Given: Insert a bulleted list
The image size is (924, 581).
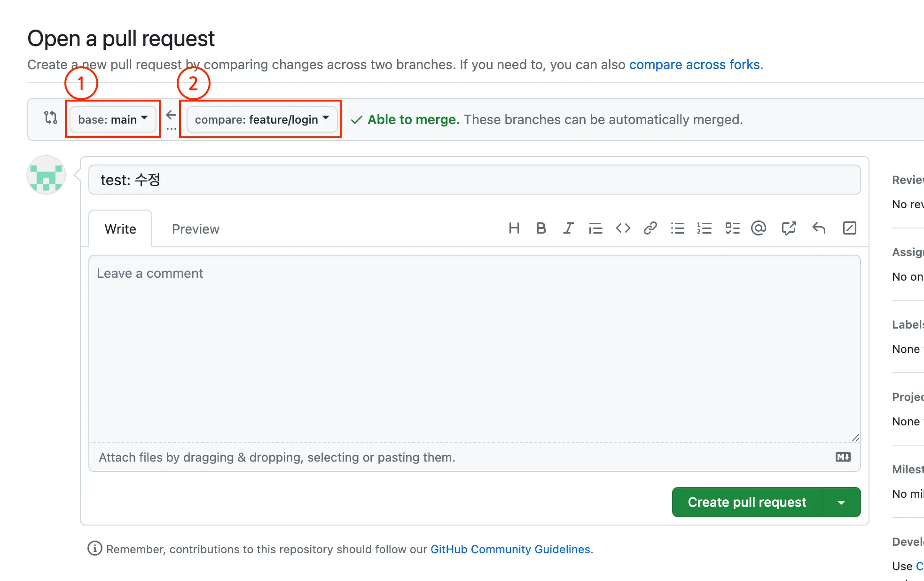Looking at the screenshot, I should pos(677,228).
